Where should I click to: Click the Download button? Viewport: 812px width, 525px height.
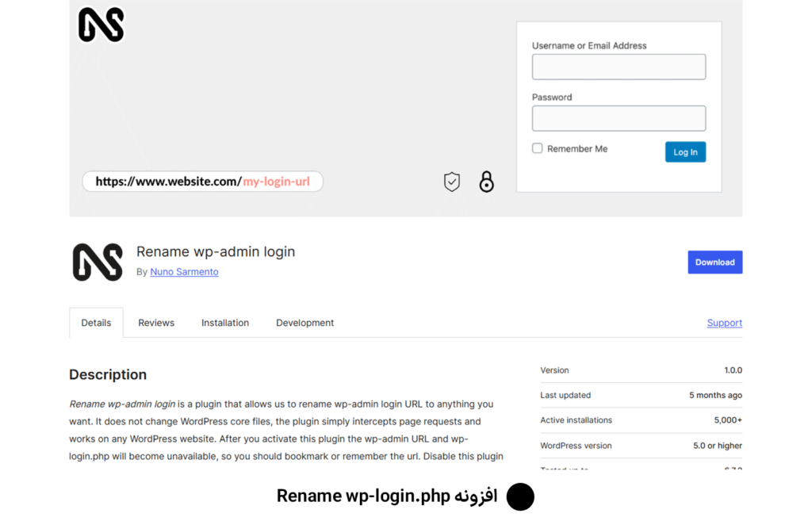click(714, 262)
